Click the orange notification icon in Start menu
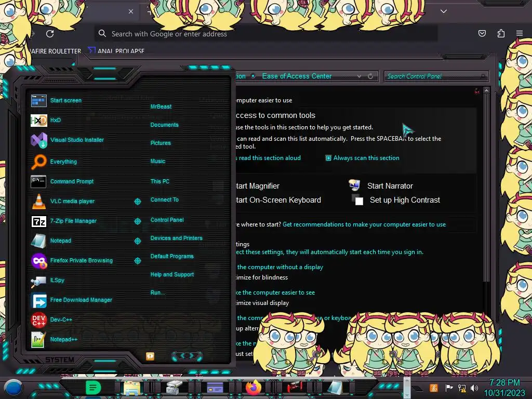Image resolution: width=532 pixels, height=399 pixels. [150, 356]
